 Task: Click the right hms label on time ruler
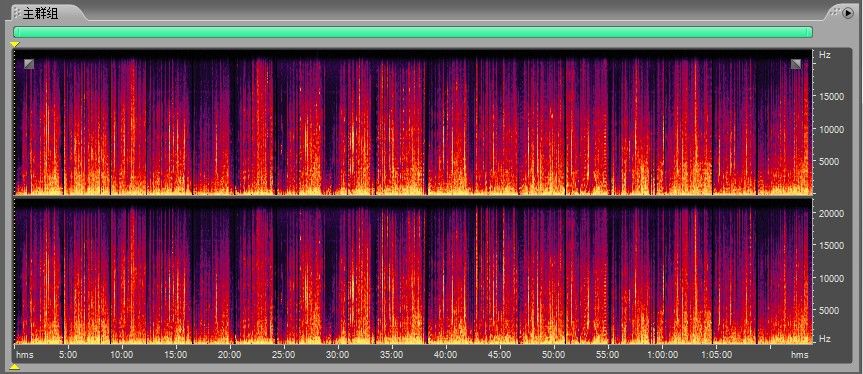800,355
